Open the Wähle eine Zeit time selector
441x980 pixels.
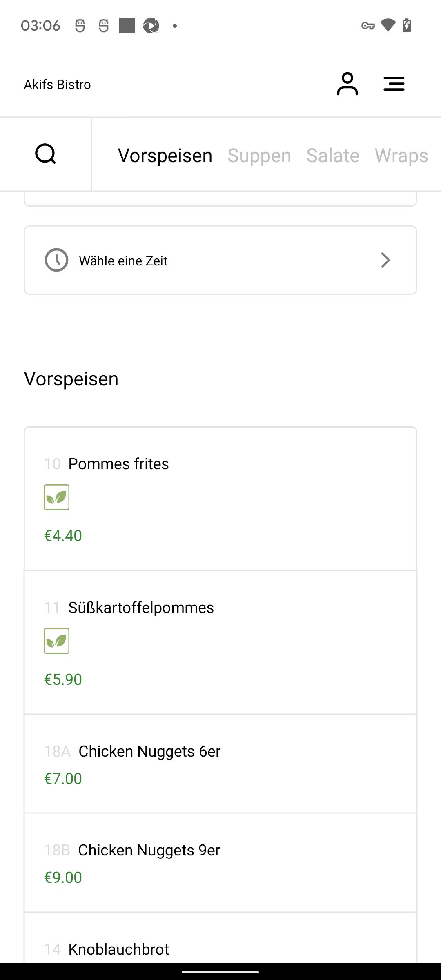(220, 260)
